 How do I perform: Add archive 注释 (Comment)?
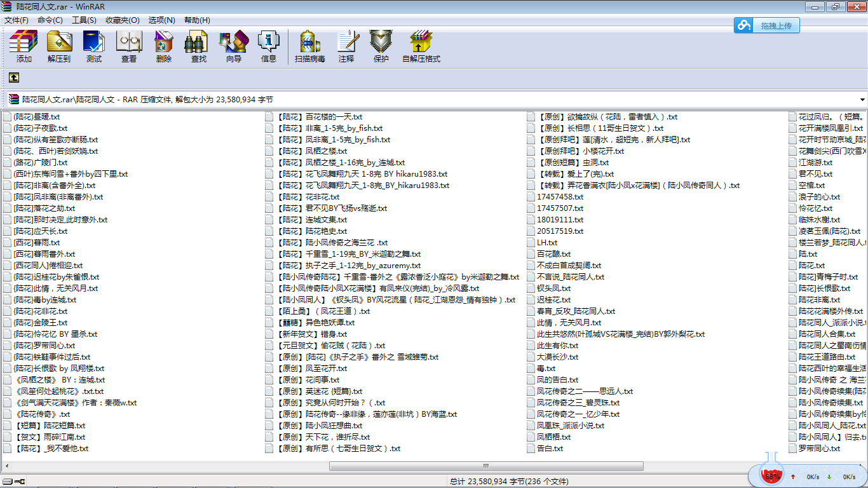(x=346, y=46)
